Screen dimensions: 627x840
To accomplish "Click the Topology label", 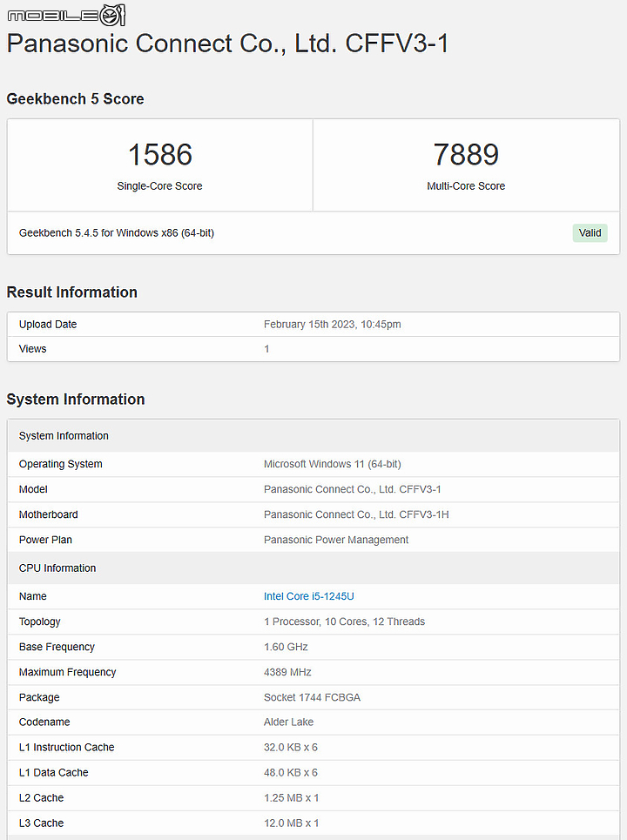I will pos(40,622).
